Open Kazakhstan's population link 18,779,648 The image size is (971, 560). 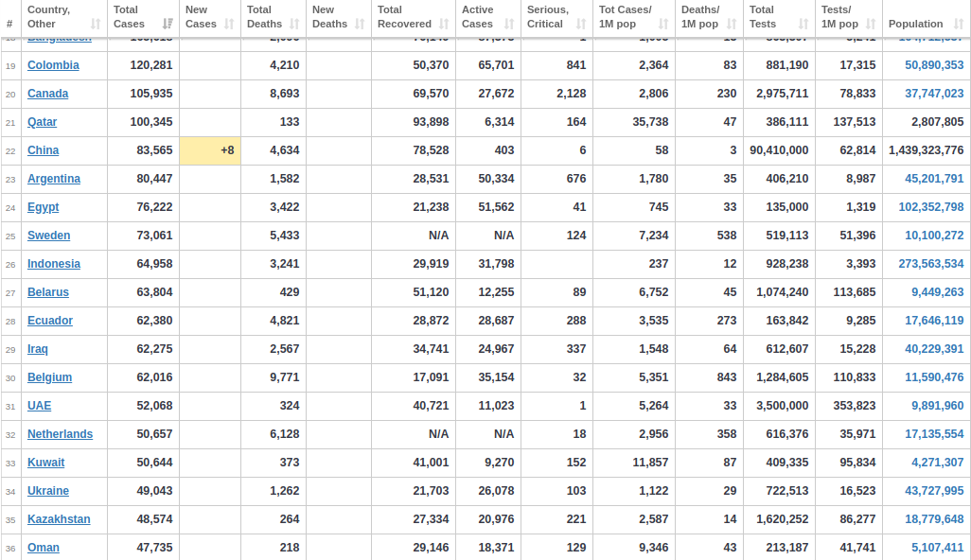pyautogui.click(x=934, y=519)
